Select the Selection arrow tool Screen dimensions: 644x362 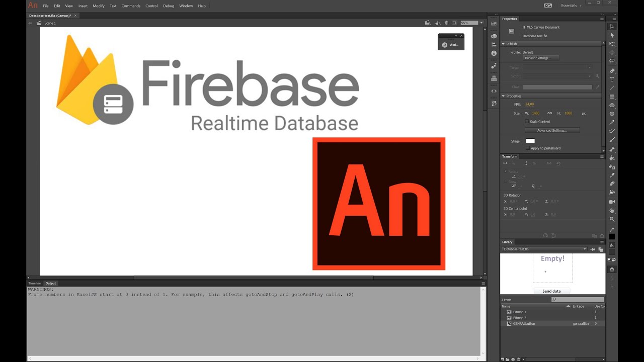(612, 27)
